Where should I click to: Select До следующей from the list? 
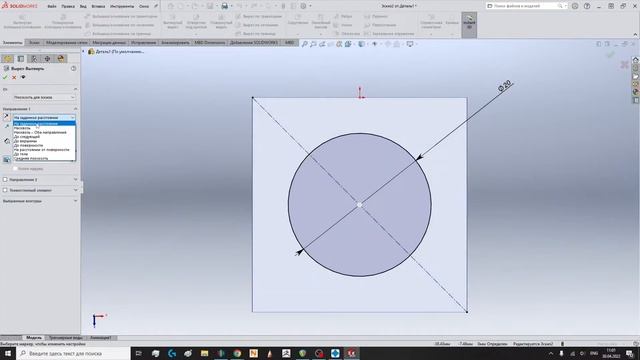coord(44,137)
